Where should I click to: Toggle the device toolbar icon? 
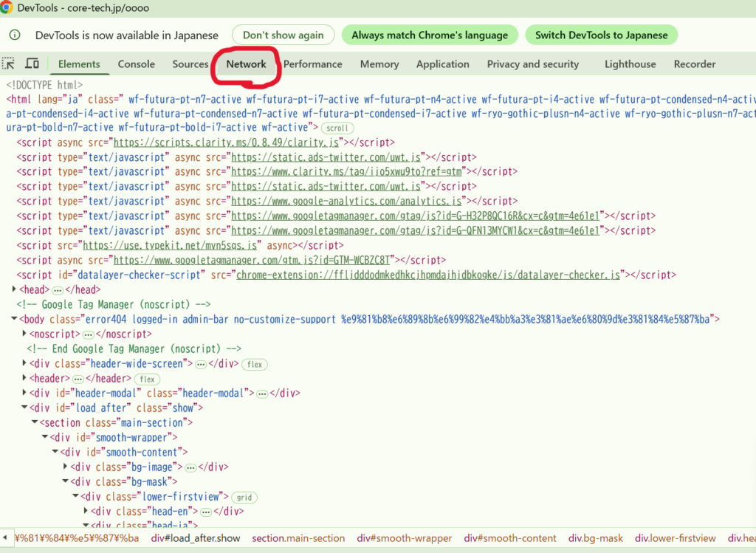click(32, 64)
